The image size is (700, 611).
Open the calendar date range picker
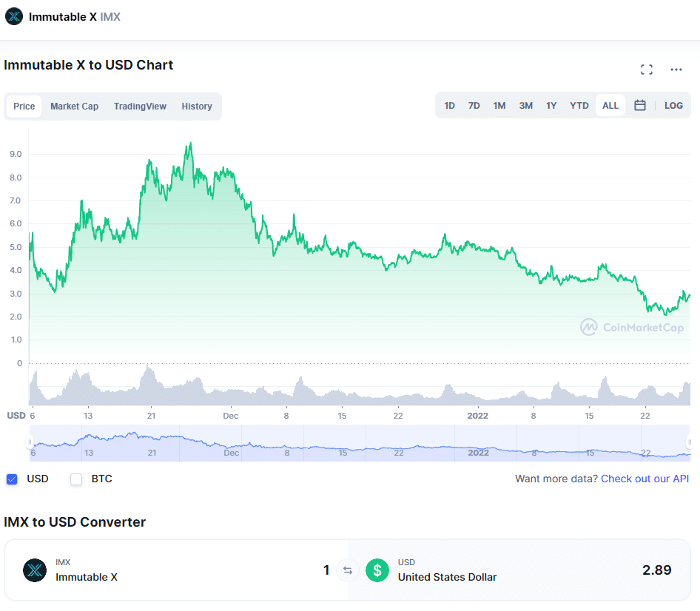pos(640,106)
